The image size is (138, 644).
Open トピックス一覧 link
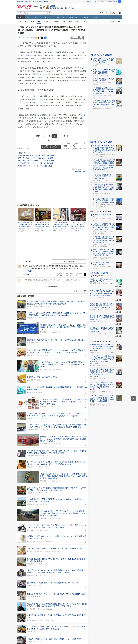tap(115, 21)
